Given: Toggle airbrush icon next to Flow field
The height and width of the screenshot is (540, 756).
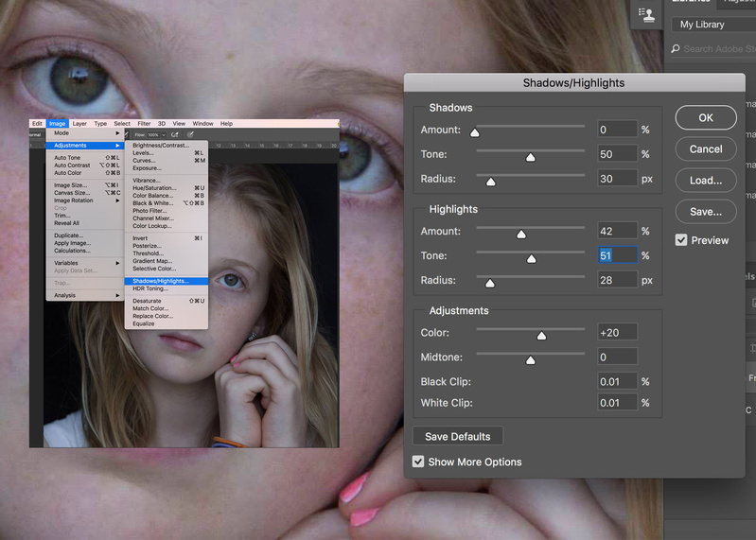Looking at the screenshot, I should [x=174, y=135].
